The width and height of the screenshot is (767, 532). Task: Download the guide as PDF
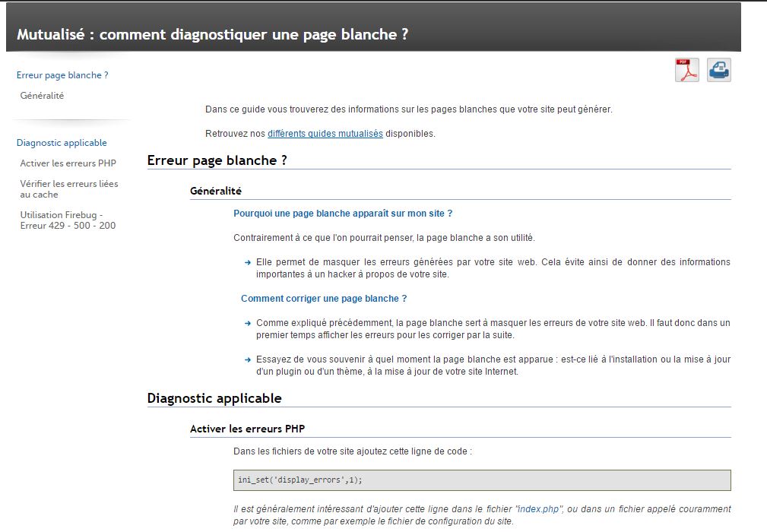pyautogui.click(x=686, y=70)
